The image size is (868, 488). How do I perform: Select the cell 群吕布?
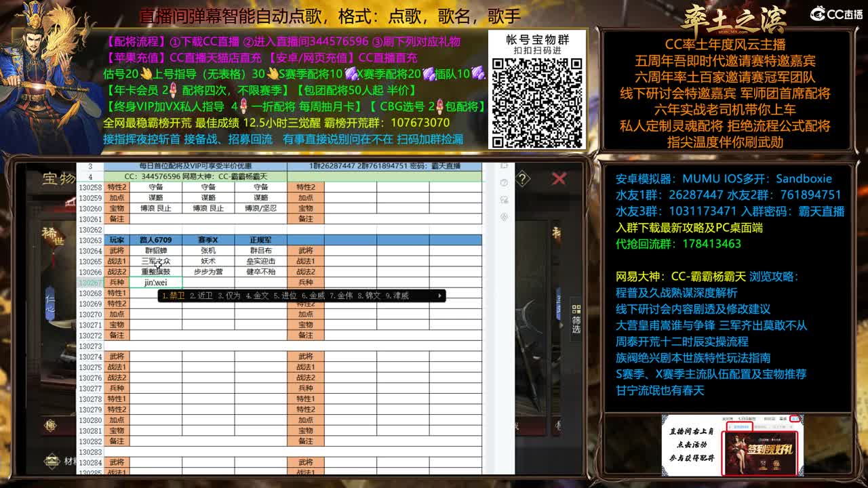(x=260, y=251)
